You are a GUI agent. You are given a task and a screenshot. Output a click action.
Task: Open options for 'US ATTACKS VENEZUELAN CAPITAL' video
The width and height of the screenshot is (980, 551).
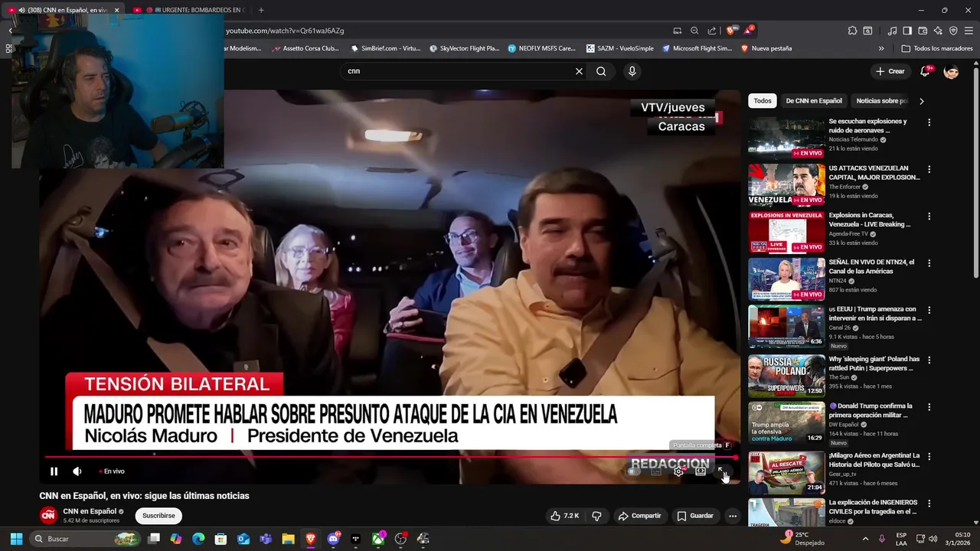pyautogui.click(x=929, y=169)
